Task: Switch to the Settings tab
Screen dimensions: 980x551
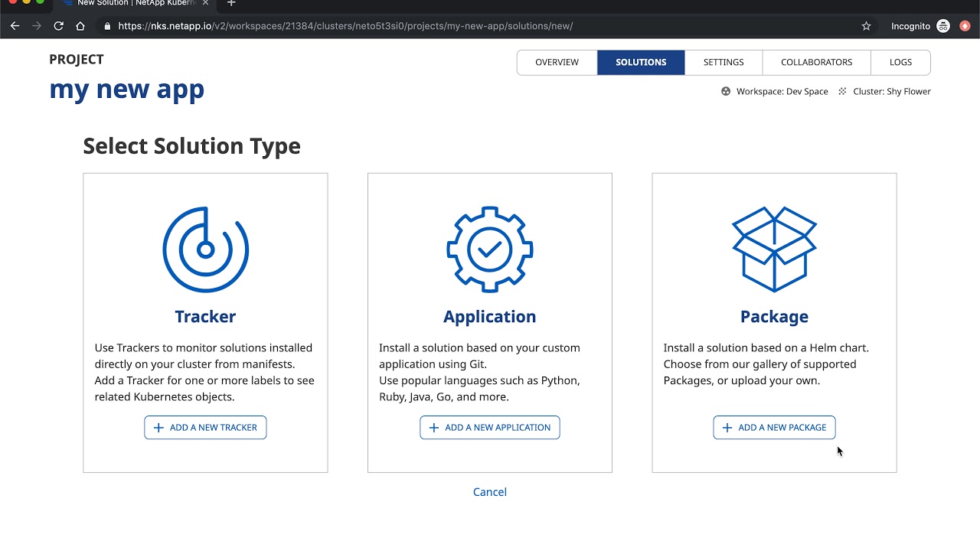Action: 724,62
